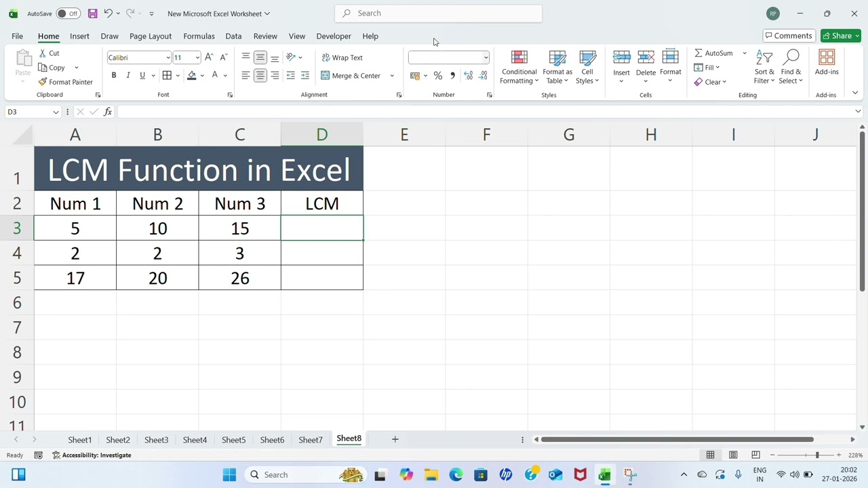
Task: Click Merge & Center button
Action: click(x=351, y=76)
